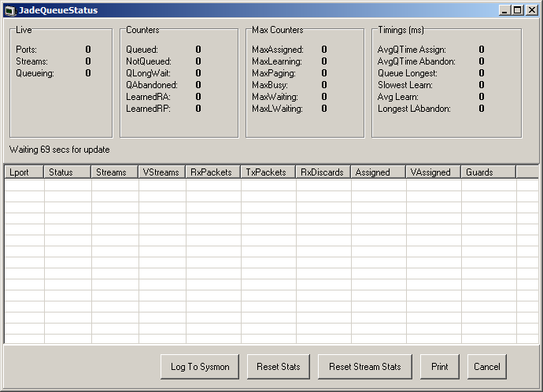
Task: Click the Log To Sysmon button
Action: (x=200, y=366)
